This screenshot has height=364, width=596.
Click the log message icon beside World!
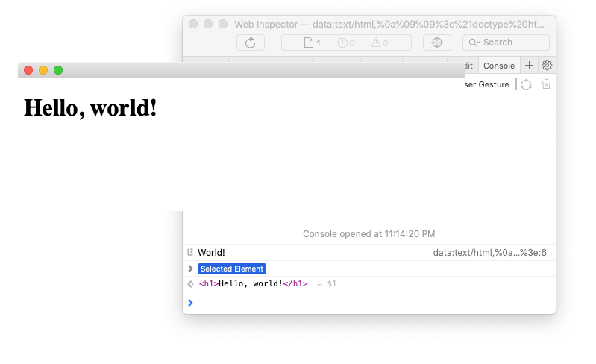(x=190, y=252)
